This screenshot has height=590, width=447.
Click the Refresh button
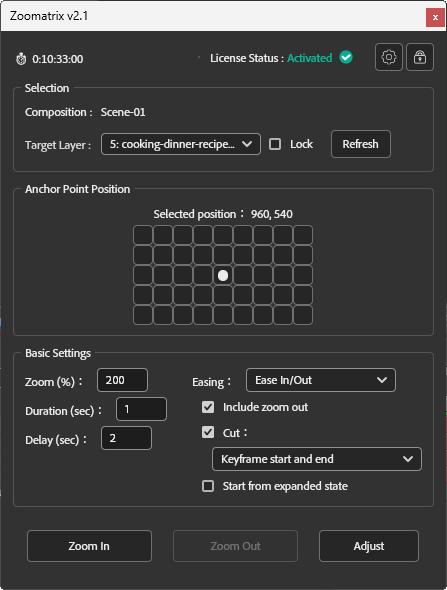[360, 144]
